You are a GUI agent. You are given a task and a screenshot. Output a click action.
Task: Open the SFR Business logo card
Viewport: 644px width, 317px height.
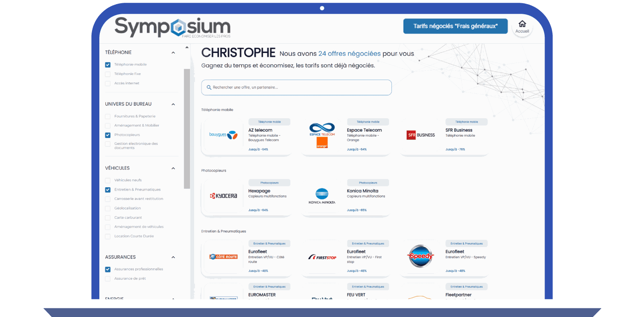click(420, 135)
